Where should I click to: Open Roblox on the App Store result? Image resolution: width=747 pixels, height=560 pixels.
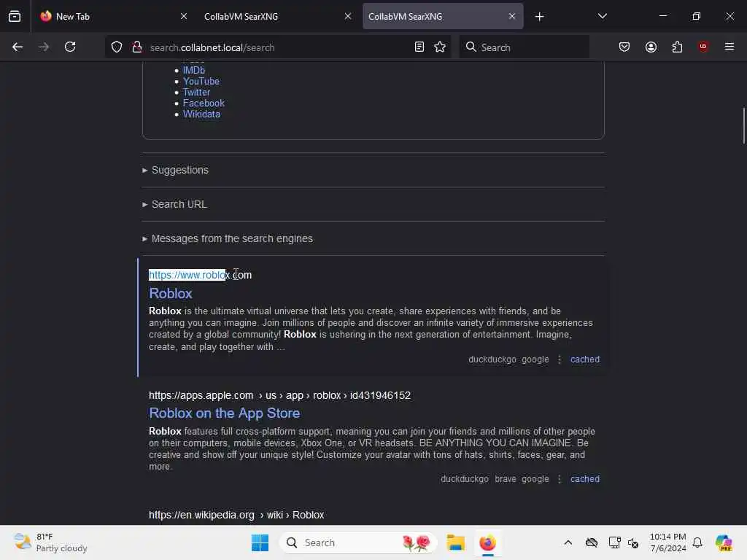click(x=225, y=413)
